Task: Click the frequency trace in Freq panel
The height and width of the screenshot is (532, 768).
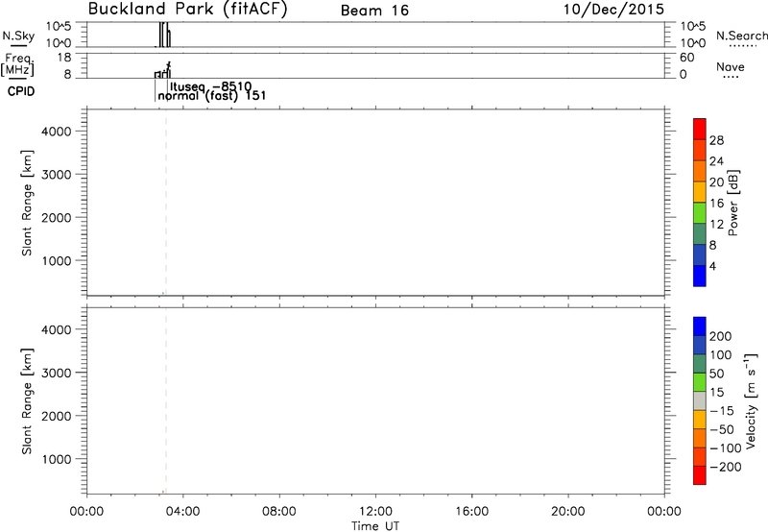Action: [x=162, y=70]
